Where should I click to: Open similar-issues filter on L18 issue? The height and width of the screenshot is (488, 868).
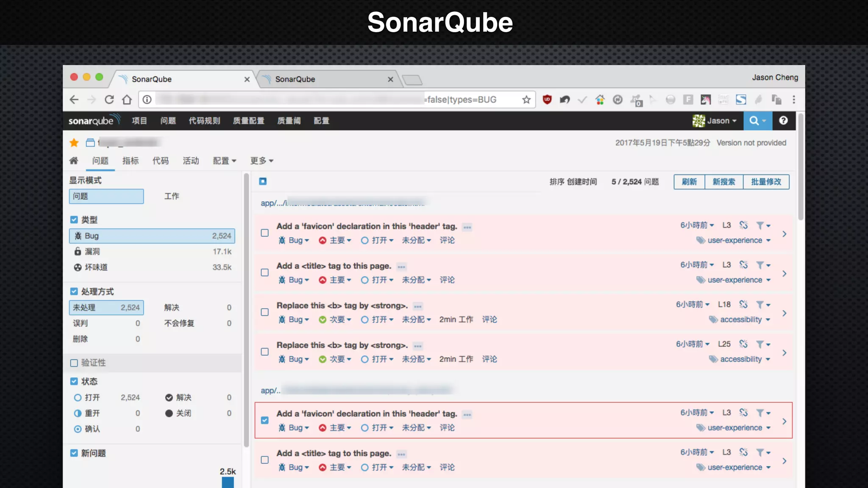763,305
